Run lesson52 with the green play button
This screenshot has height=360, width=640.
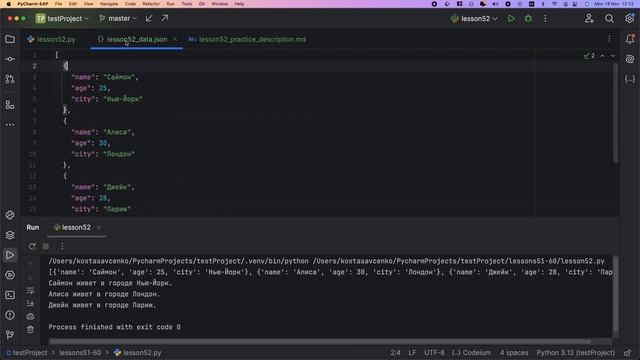click(x=511, y=18)
